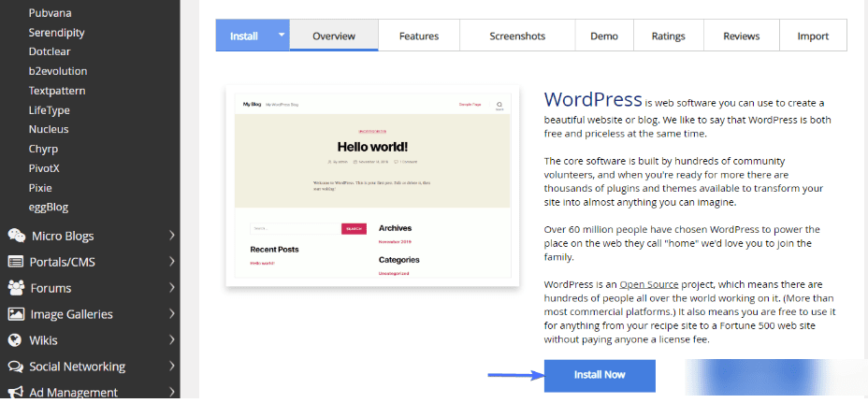The image size is (868, 403).
Task: Go to the Import tab
Action: 813,36
